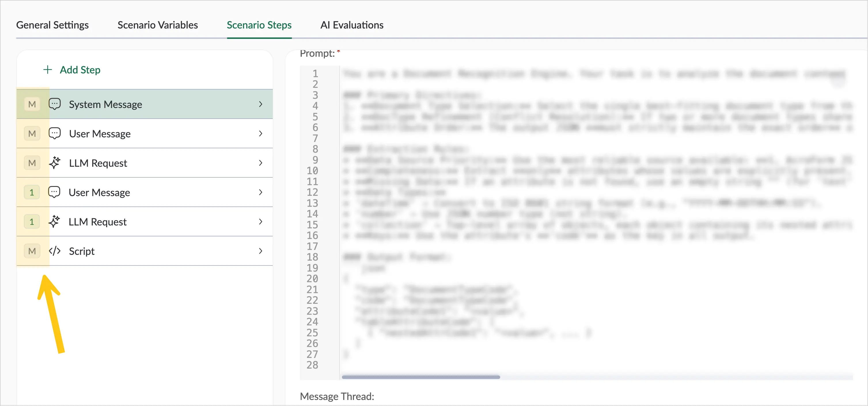
Task: Click line number 28 in the editor gutter
Action: 312,365
